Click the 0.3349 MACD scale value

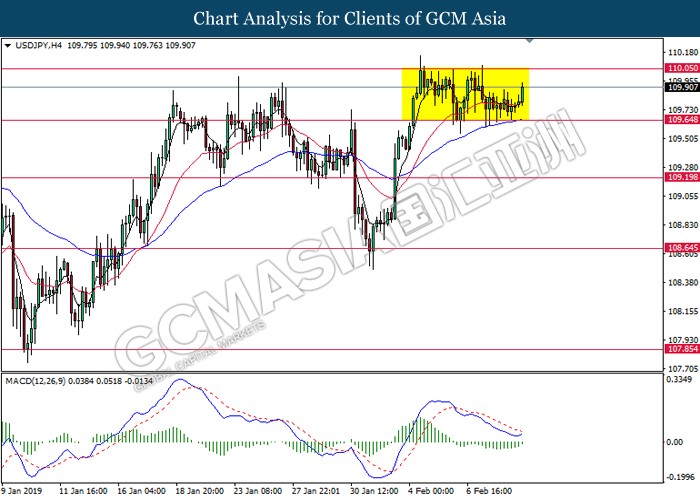pyautogui.click(x=680, y=381)
